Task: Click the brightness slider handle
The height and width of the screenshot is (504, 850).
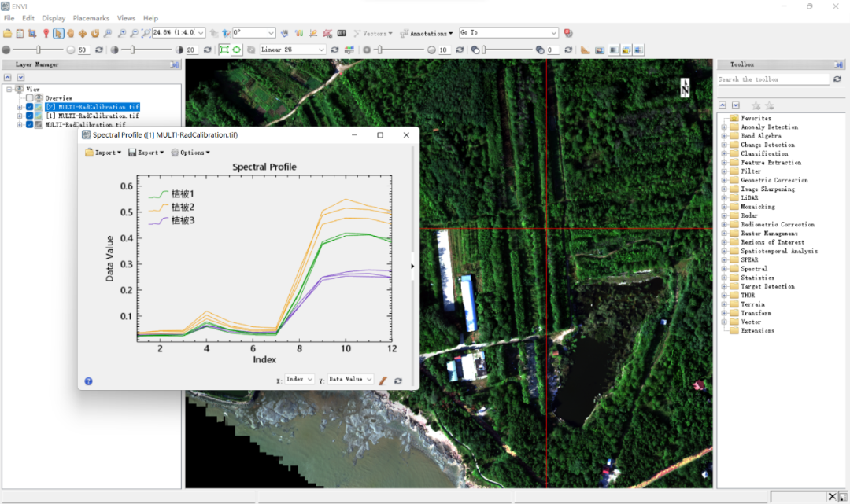Action: pos(38,50)
